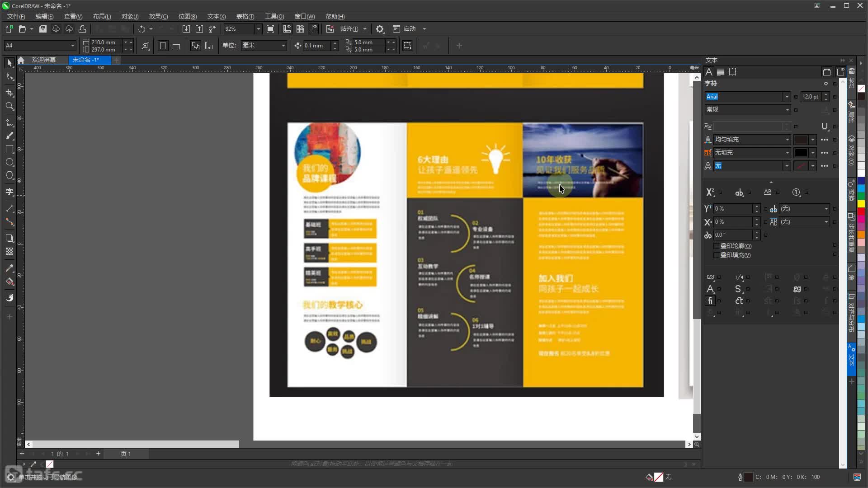Click the yellow swatch in the color palette
This screenshot has height=488, width=868.
(861, 204)
